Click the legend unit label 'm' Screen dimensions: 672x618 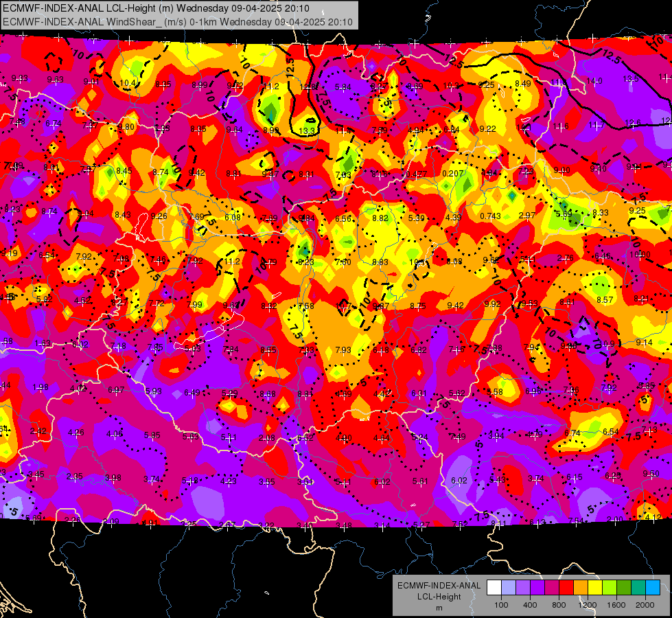pyautogui.click(x=439, y=608)
